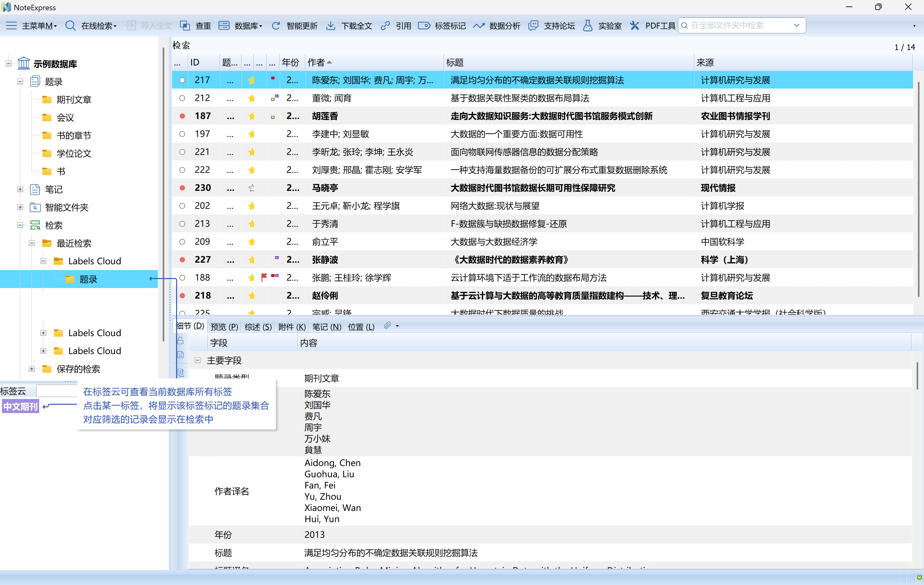Expand the 保存的检索 folder node
Screen dimensions: 924x585
tap(31, 369)
